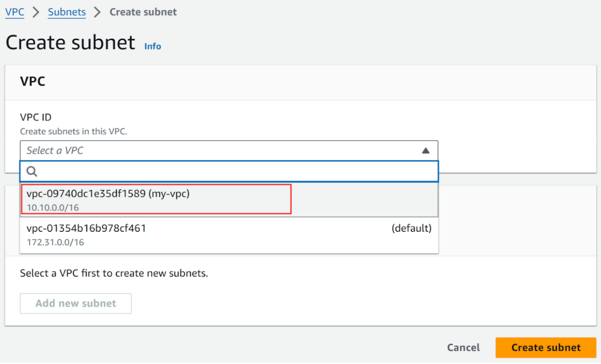
Task: Go to Subnets breadcrumb link
Action: pyautogui.click(x=67, y=12)
